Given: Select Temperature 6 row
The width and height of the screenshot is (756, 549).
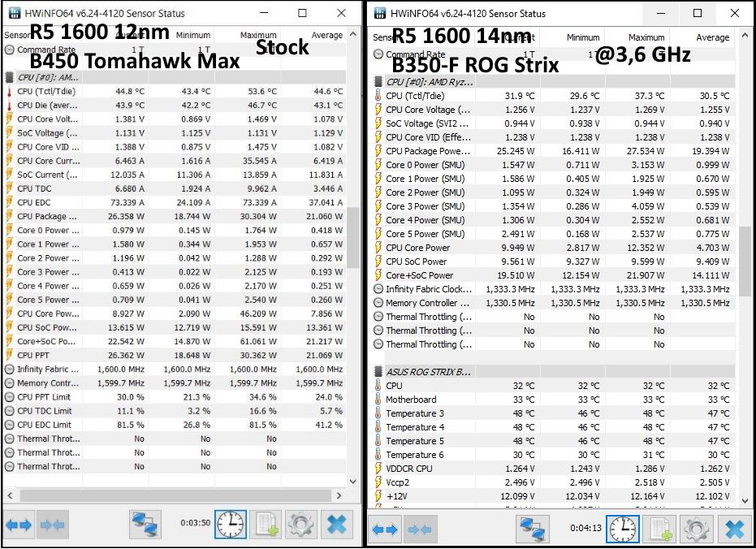Looking at the screenshot, I should tap(554, 455).
